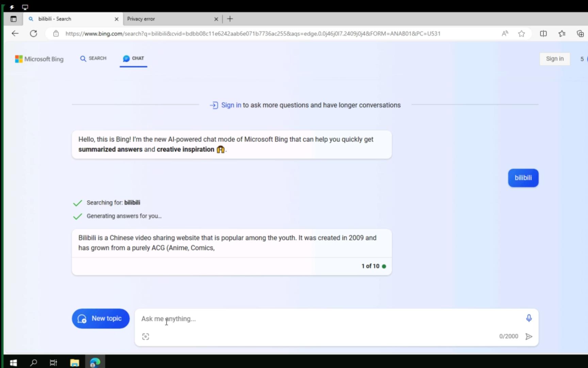Click the monitor icon in top bar
Viewport: 588px width, 368px height.
click(25, 7)
